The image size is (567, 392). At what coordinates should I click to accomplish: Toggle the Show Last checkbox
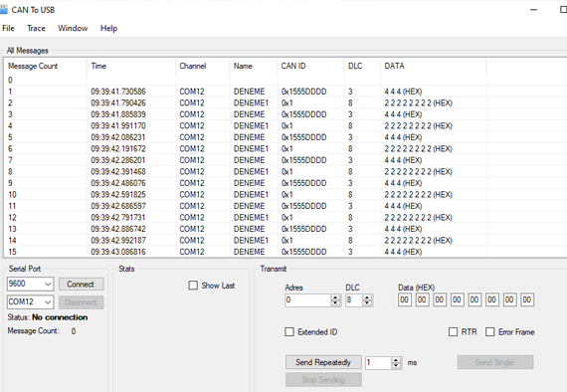(x=193, y=286)
